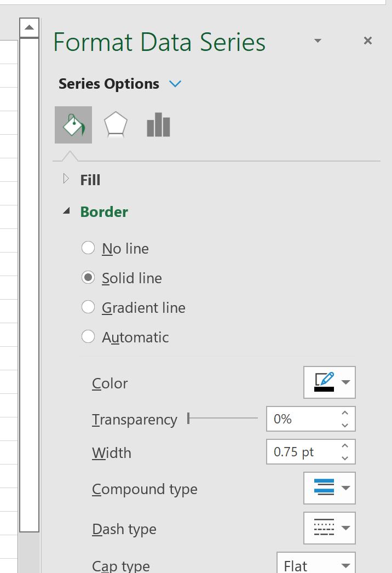Screen dimensions: 392x573
Task: Click the Transparency label link
Action: pos(134,419)
